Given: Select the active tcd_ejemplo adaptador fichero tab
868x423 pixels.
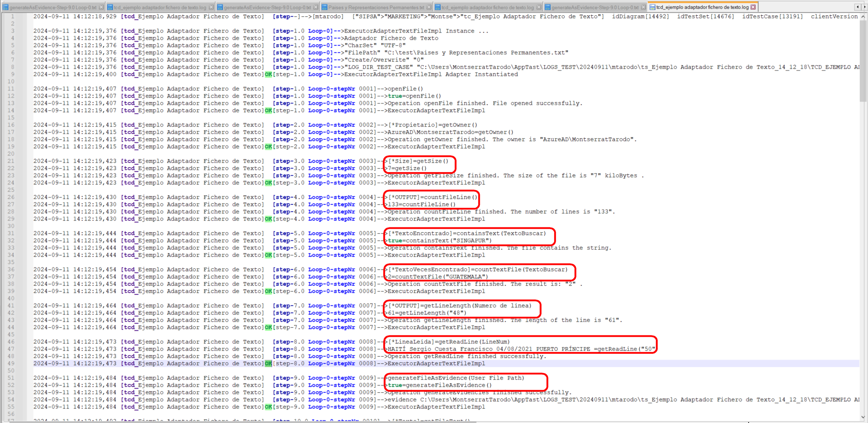Looking at the screenshot, I should point(702,7).
